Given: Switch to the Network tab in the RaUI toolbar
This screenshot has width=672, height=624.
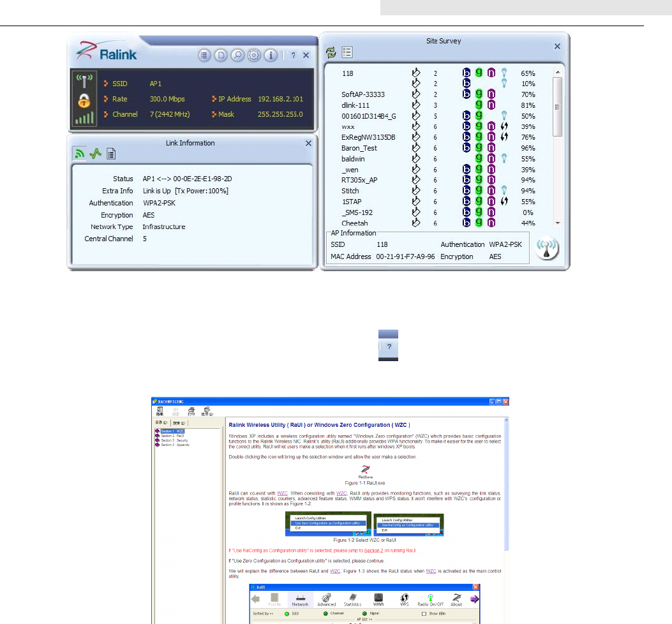Looking at the screenshot, I should pos(300,600).
